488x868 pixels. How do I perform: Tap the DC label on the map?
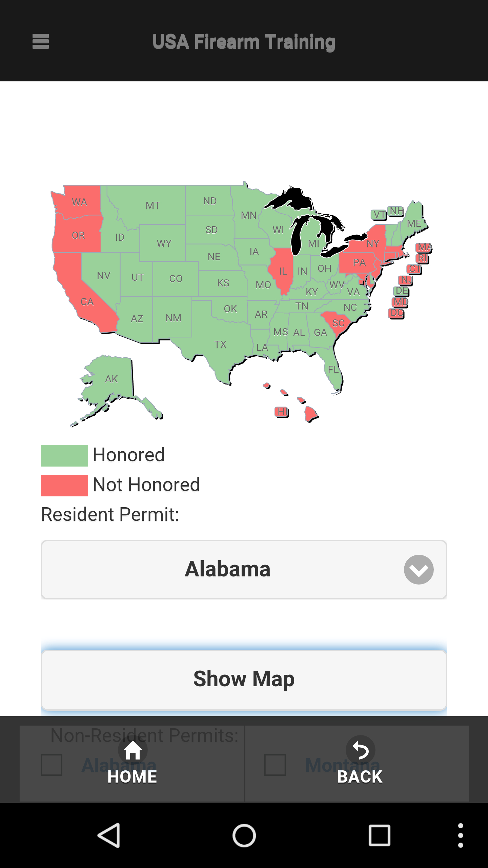click(396, 313)
